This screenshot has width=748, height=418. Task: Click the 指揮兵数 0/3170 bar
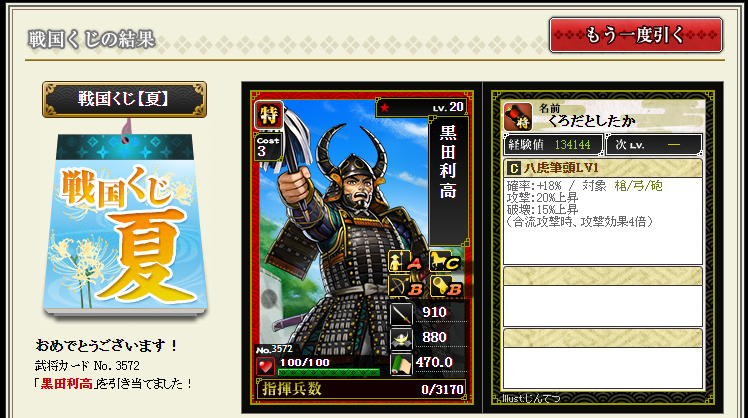(362, 389)
